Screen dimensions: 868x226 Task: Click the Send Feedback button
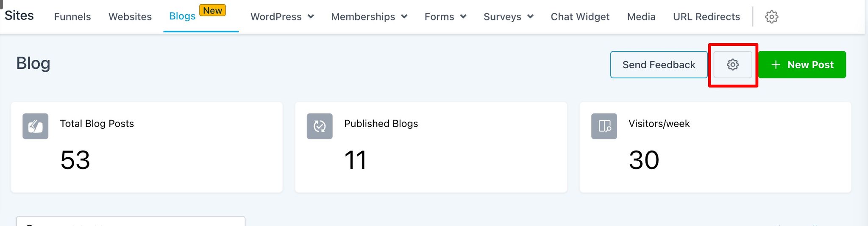pyautogui.click(x=659, y=65)
